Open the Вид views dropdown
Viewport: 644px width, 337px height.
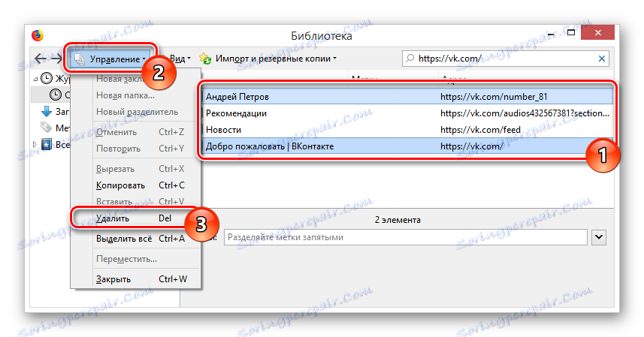[180, 59]
